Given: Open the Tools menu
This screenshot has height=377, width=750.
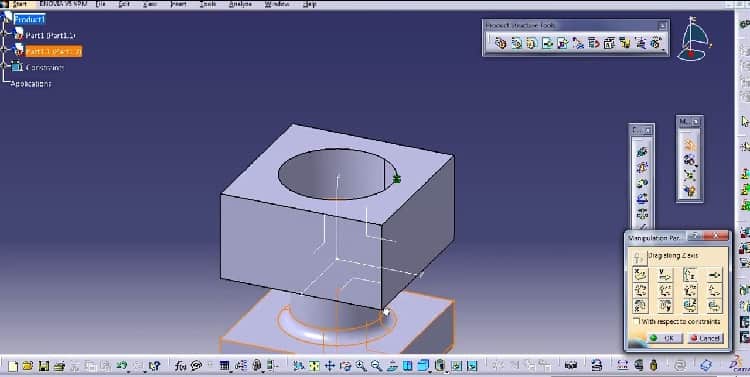Looking at the screenshot, I should [208, 4].
